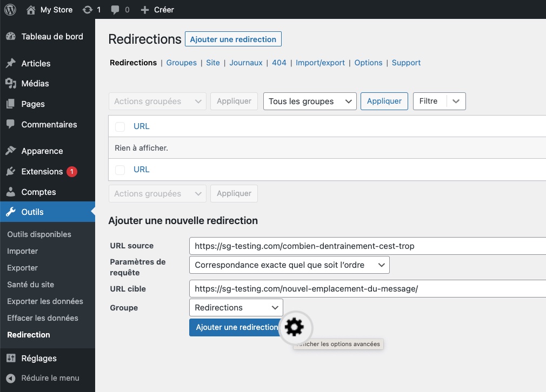Open the Importer submenu item
Screen dimensions: 546x392
22,251
